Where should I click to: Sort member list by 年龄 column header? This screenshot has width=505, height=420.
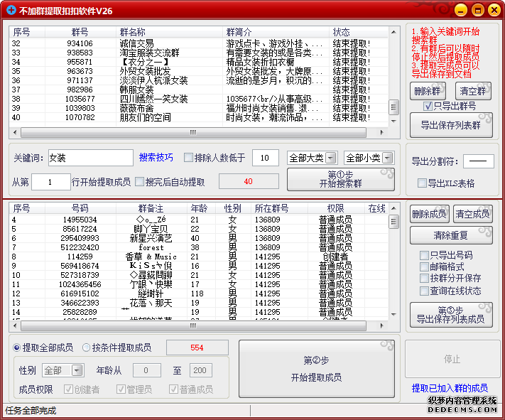coord(200,208)
